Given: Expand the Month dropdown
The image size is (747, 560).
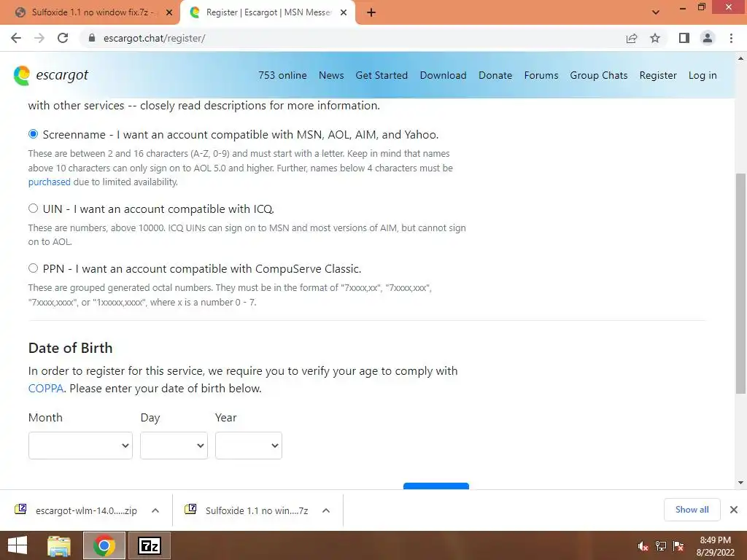Looking at the screenshot, I should pos(80,446).
